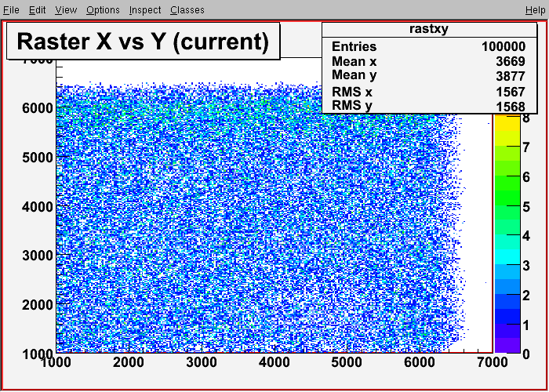The image size is (549, 392).
Task: Click the Mean x 3669 stats row
Action: point(429,62)
